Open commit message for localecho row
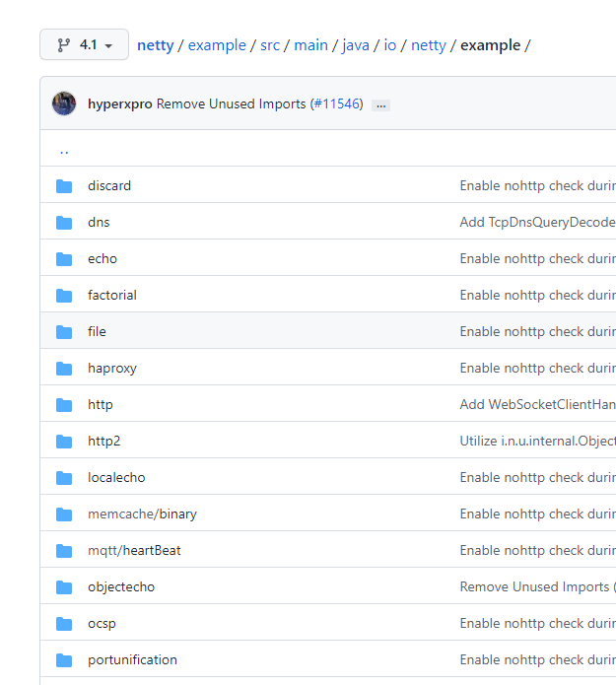 538,477
